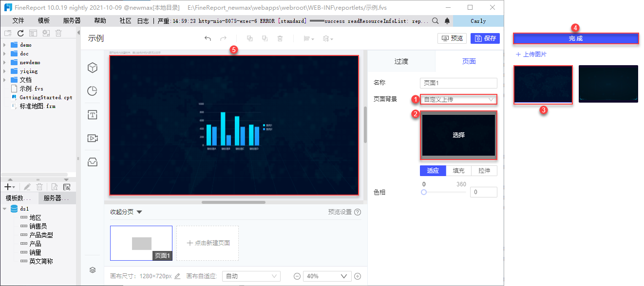Viewport: 644px width, 286px height.
Task: Switch to the 过渡 tab
Action: pyautogui.click(x=401, y=61)
